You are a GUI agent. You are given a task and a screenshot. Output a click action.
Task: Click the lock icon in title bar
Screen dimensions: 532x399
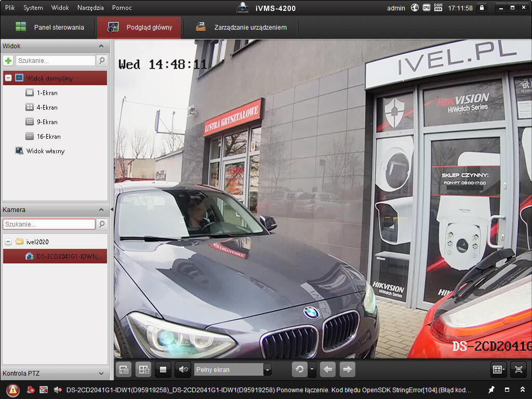click(482, 8)
